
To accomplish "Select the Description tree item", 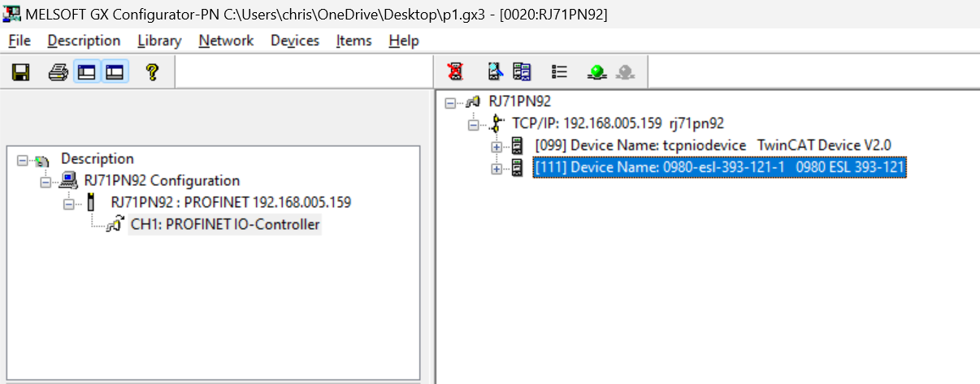I will [x=98, y=159].
